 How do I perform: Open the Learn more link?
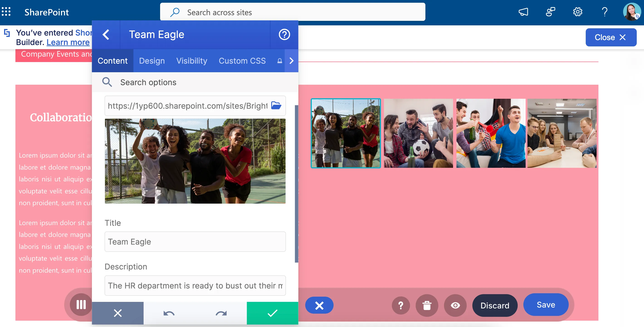tap(68, 42)
